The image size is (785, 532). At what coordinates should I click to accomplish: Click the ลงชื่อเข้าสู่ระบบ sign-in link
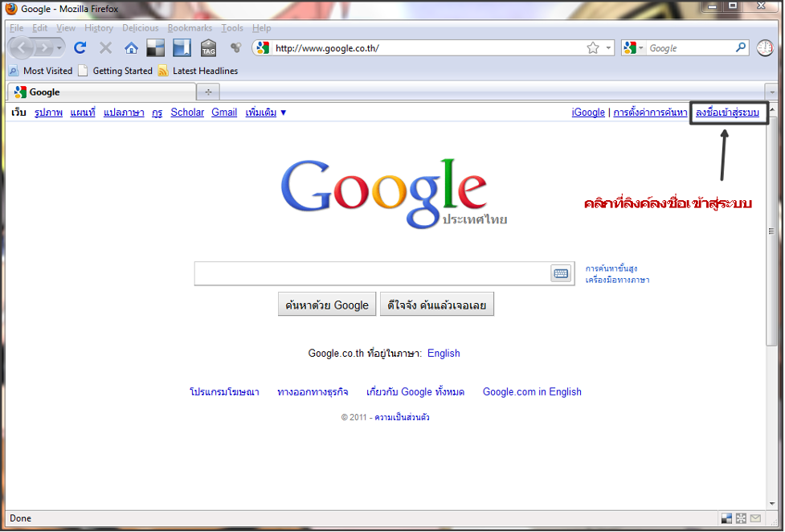(x=727, y=113)
